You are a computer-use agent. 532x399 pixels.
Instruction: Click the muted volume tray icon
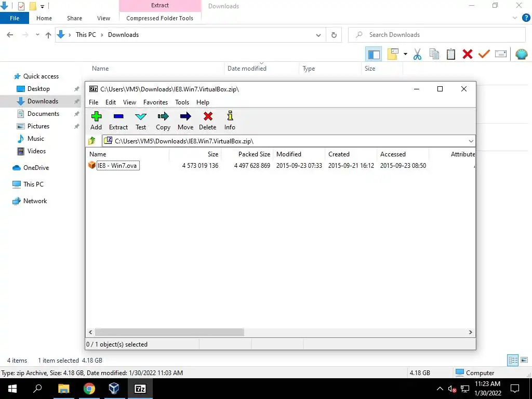[452, 389]
